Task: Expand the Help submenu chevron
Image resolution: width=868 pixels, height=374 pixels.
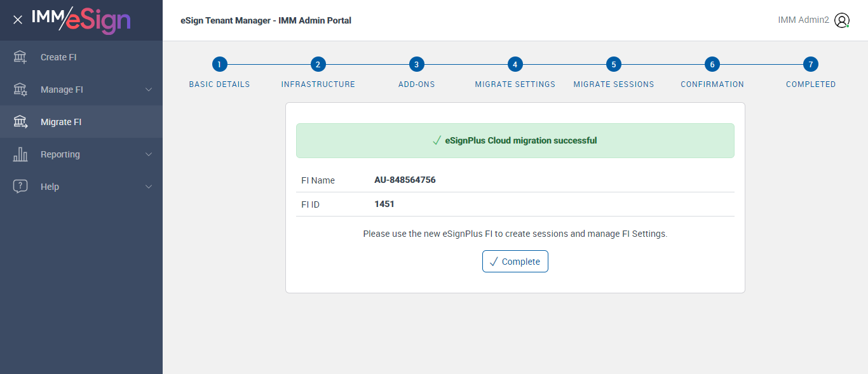Action: (149, 187)
